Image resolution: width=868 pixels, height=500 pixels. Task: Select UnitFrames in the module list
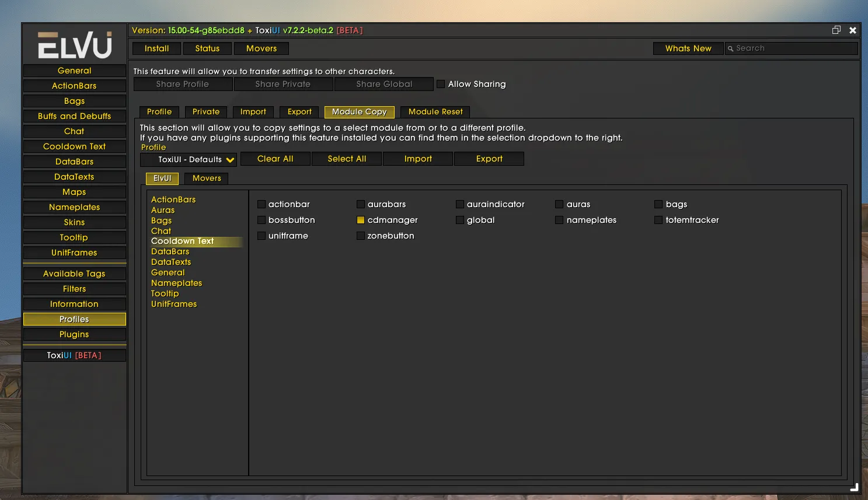coord(174,304)
